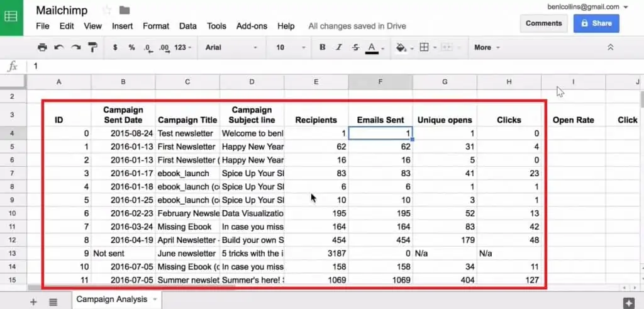The width and height of the screenshot is (644, 309).
Task: Open the Data menu
Action: tap(187, 26)
